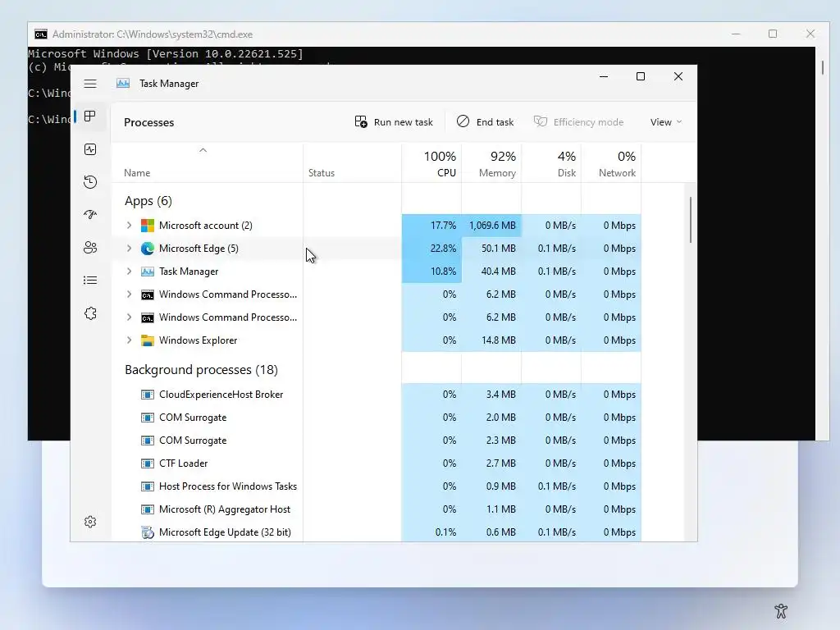Expand the Microsoft Edge (5) process group
The height and width of the screenshot is (630, 840).
click(129, 249)
